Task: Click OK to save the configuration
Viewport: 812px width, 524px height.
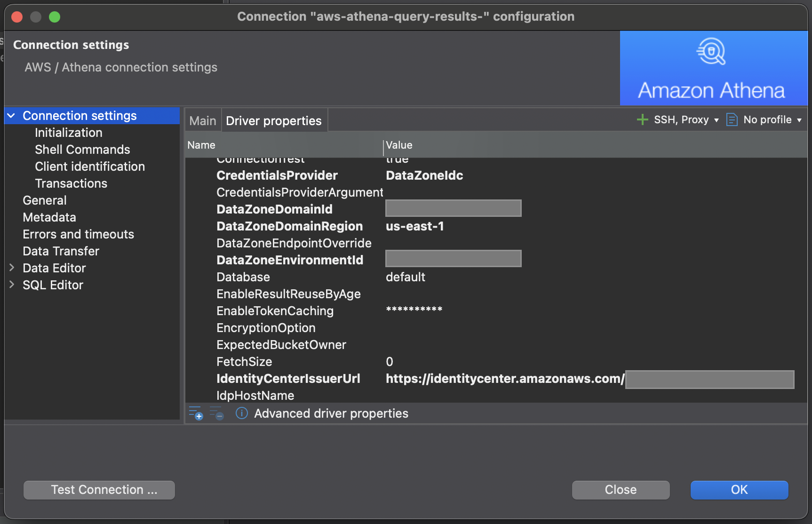Action: 739,490
